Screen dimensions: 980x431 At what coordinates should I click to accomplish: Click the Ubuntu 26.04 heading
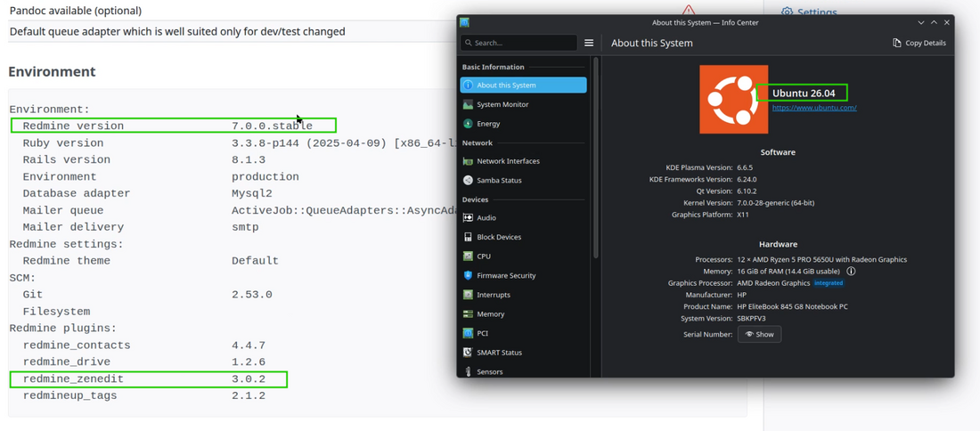(803, 94)
